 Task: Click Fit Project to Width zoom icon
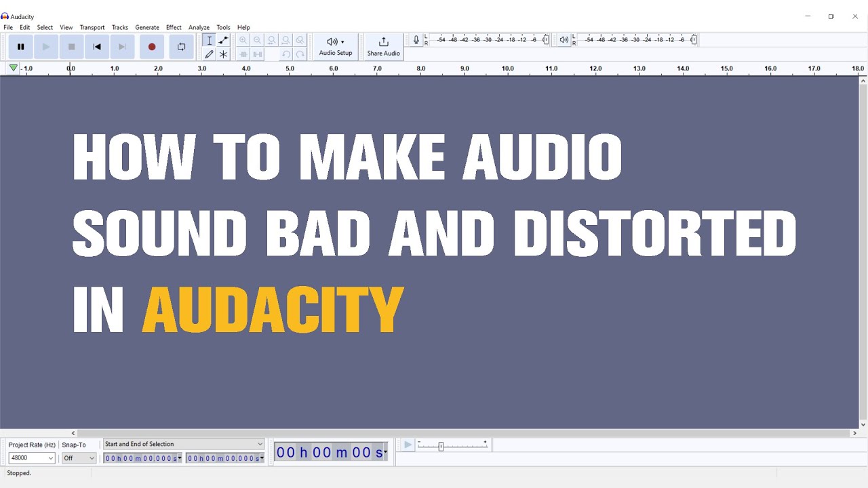[286, 41]
